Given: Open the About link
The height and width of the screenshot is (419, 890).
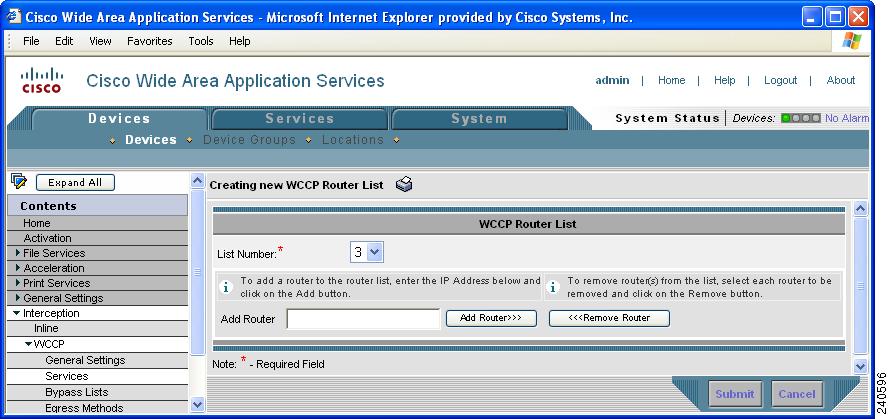Looking at the screenshot, I should (841, 80).
